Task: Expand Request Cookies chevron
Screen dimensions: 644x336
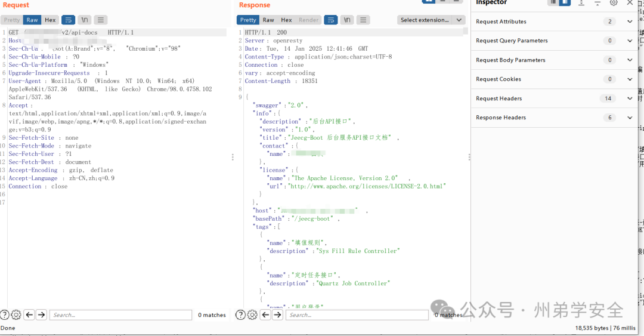Action: point(630,79)
